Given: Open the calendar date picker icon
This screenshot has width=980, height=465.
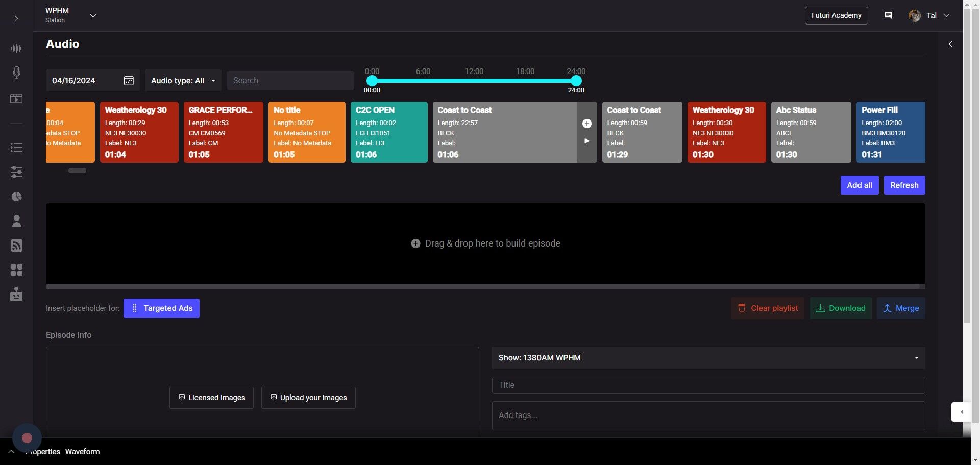Looking at the screenshot, I should [x=129, y=81].
